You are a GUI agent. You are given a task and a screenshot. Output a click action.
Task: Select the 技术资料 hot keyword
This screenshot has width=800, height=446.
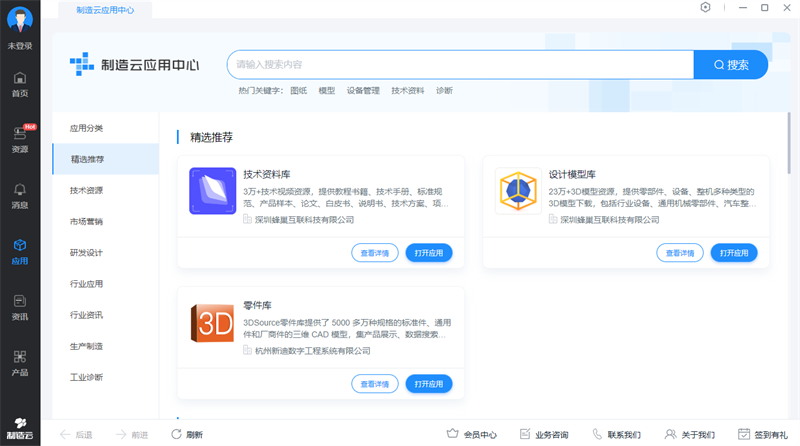point(408,91)
